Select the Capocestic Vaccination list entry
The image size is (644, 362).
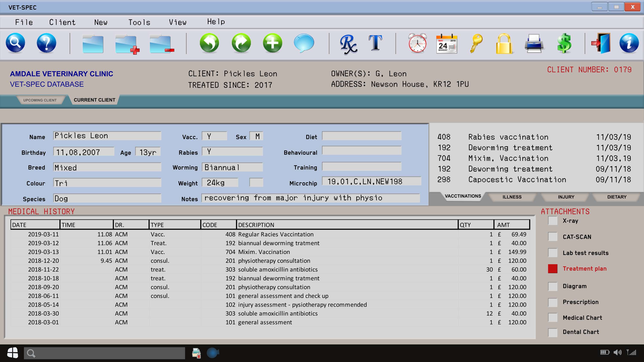point(534,180)
